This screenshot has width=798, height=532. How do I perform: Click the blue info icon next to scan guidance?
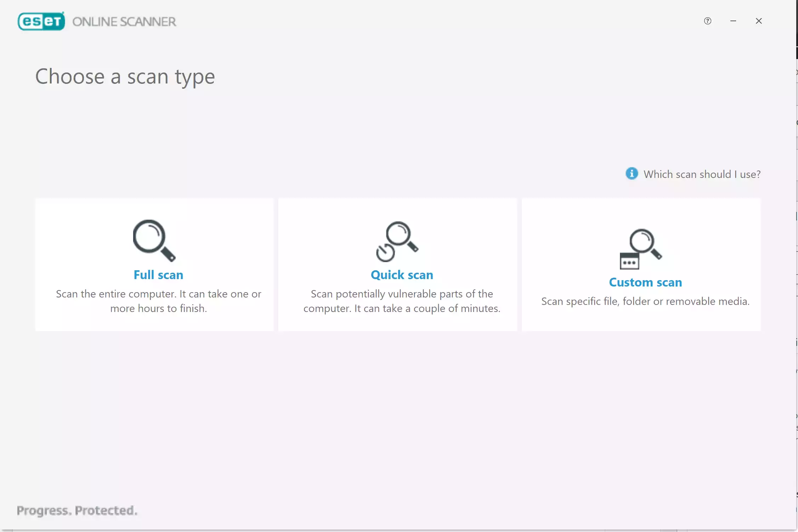coord(632,174)
